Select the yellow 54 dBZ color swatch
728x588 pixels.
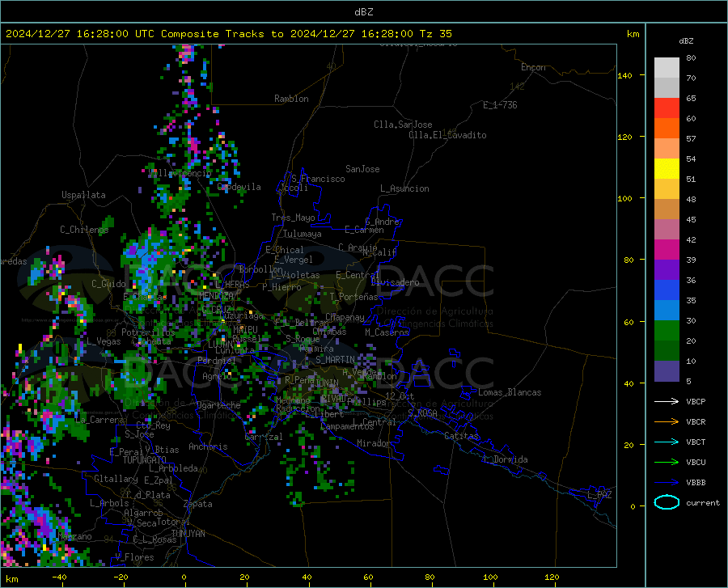(x=667, y=169)
